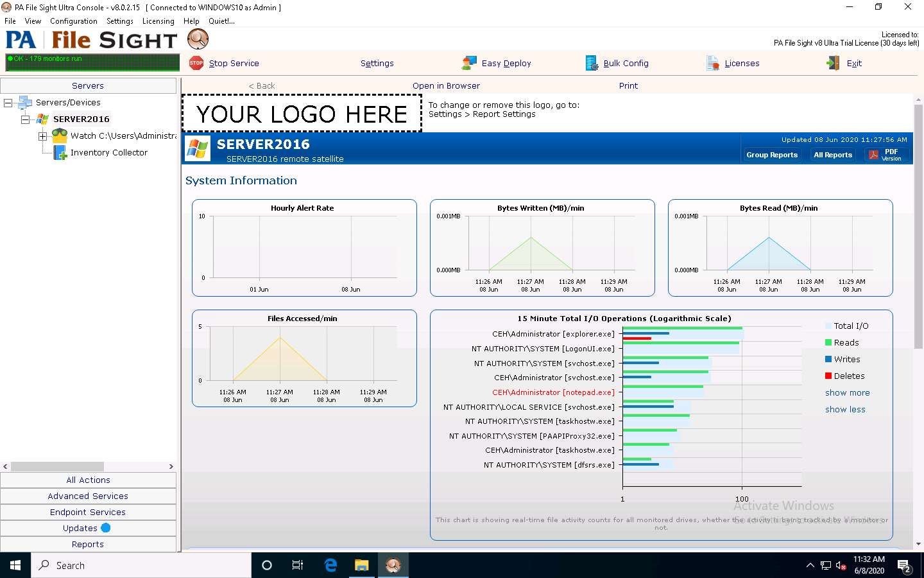Click the tree scrollbar right arrow
924x578 pixels.
(x=171, y=466)
